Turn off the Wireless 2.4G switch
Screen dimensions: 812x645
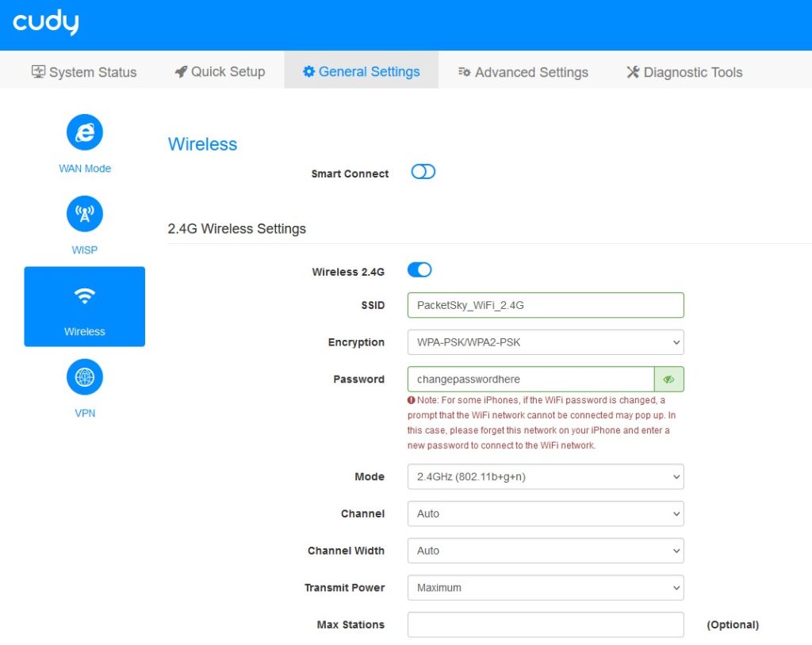(419, 269)
